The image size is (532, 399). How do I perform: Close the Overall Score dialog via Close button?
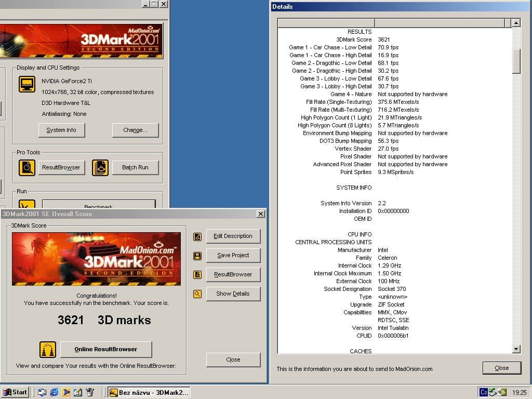click(233, 360)
